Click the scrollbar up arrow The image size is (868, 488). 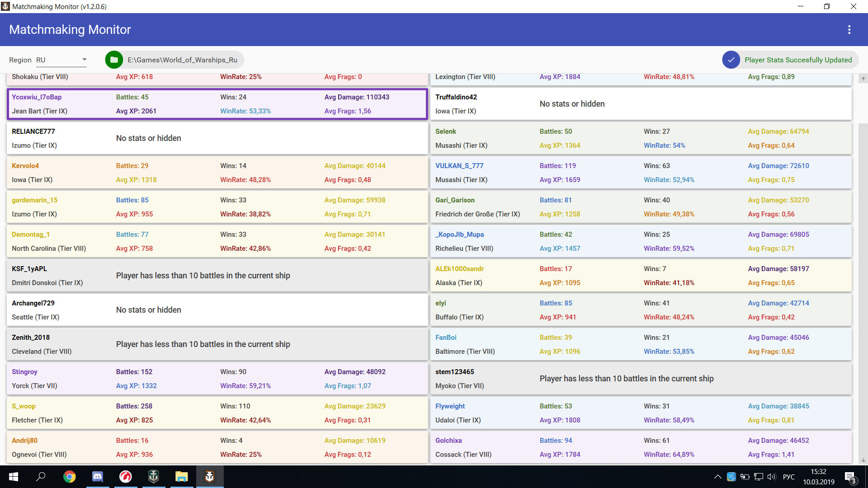[863, 79]
